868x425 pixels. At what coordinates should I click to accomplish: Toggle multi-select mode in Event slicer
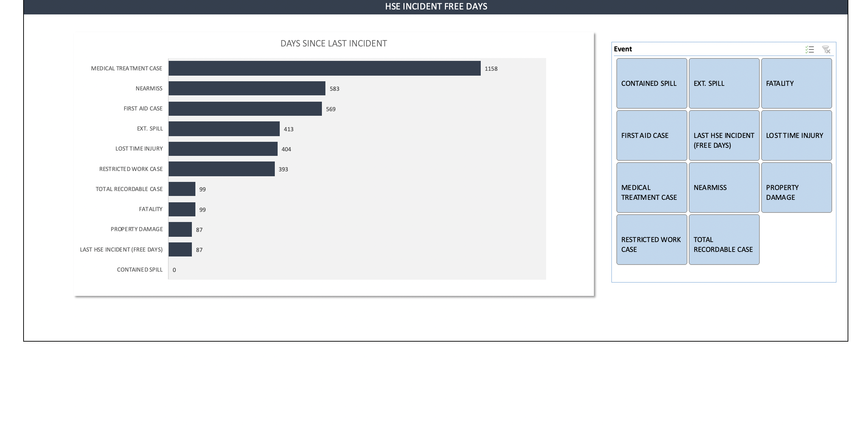coord(809,49)
